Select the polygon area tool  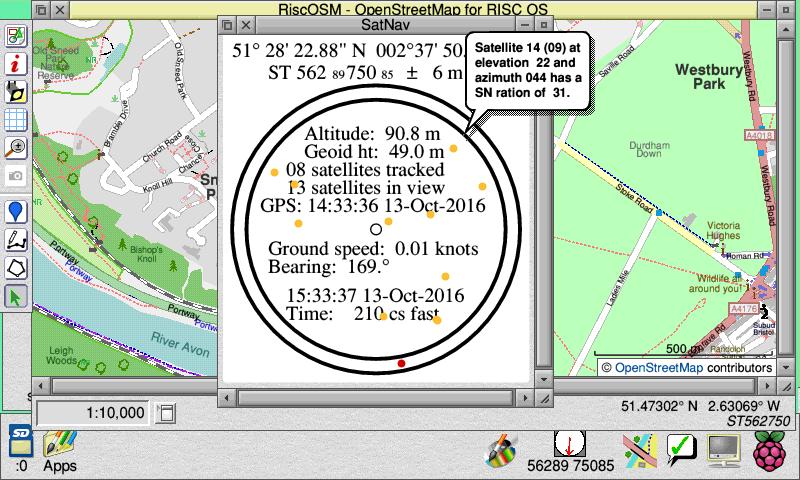pyautogui.click(x=16, y=268)
